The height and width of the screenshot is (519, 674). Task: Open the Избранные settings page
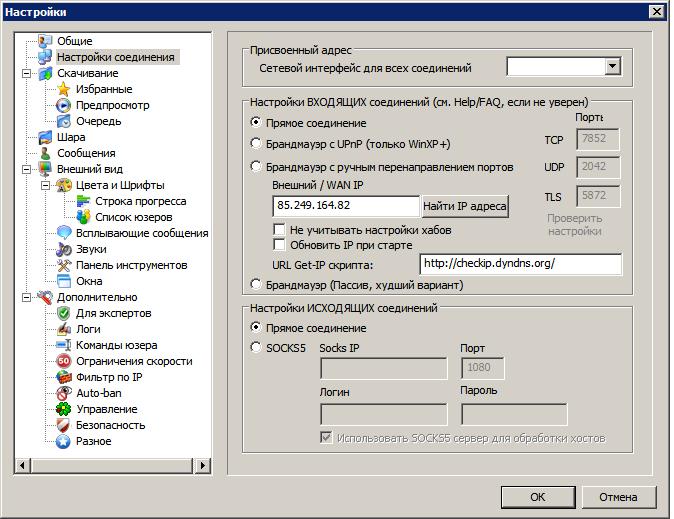(104, 89)
